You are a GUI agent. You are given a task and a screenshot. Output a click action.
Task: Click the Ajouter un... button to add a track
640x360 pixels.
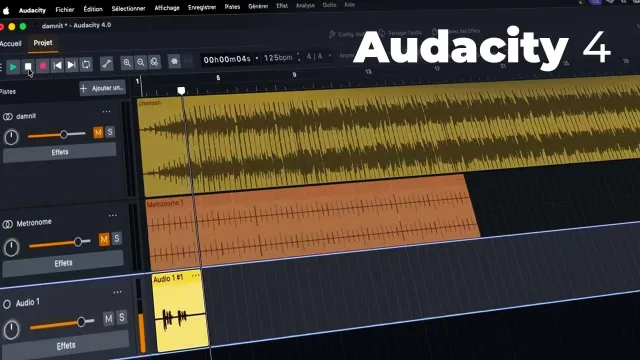[102, 88]
